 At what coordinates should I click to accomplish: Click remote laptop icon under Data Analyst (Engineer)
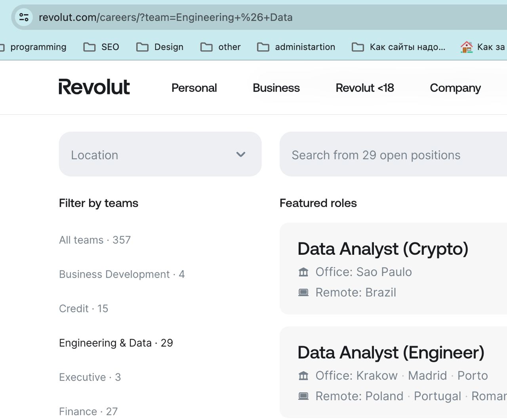(x=303, y=396)
